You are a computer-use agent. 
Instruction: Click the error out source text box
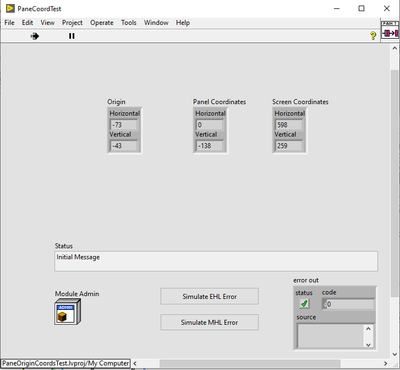(330, 336)
